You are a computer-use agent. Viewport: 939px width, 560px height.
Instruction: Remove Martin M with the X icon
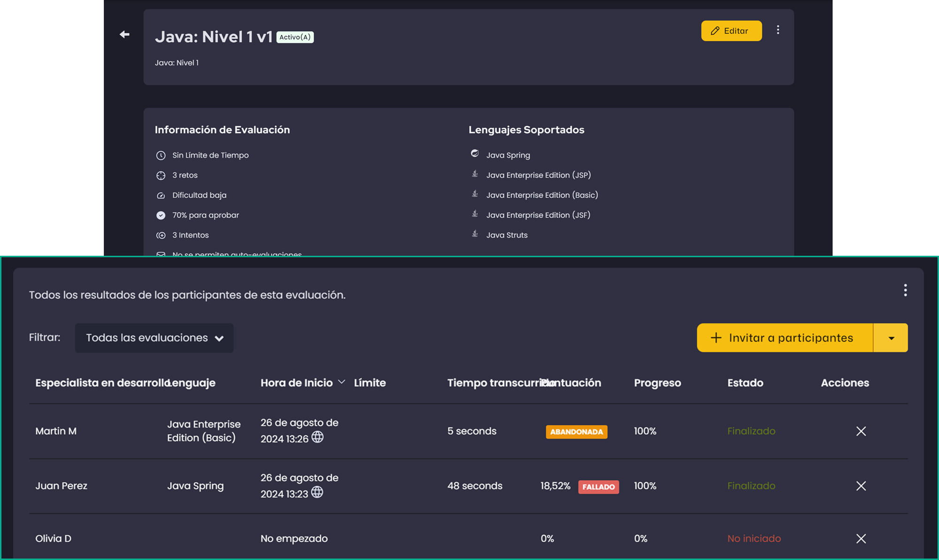[x=861, y=431]
